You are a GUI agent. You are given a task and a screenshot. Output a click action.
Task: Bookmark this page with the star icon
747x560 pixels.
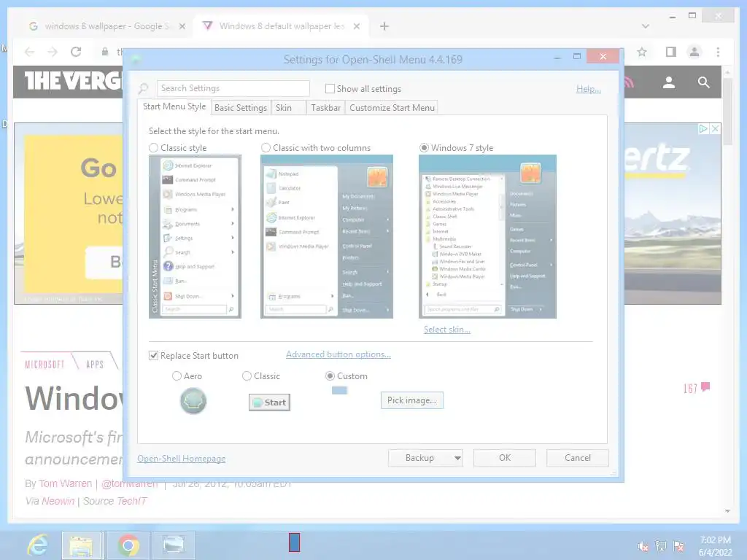(642, 52)
